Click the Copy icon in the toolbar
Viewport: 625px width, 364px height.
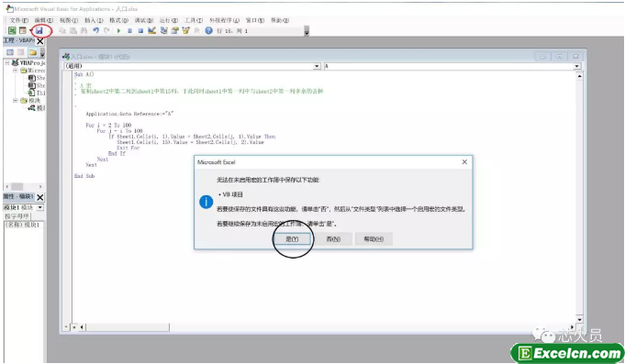tap(62, 30)
